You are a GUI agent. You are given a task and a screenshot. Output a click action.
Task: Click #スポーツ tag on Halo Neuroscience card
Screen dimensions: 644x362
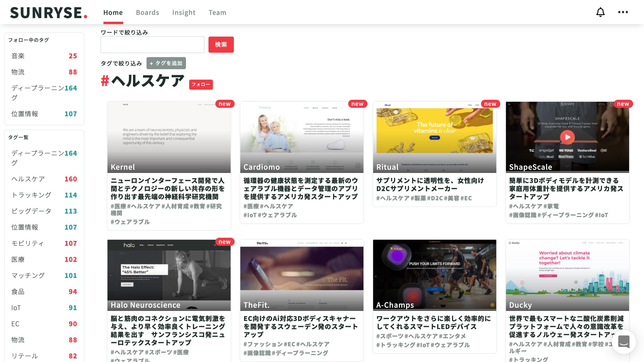tap(159, 352)
